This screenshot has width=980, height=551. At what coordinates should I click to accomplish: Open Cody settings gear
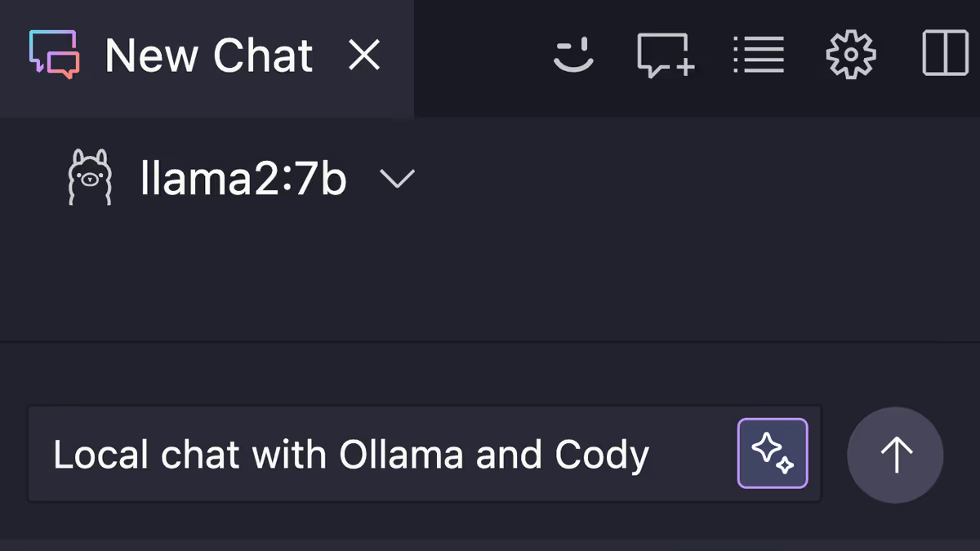(850, 55)
